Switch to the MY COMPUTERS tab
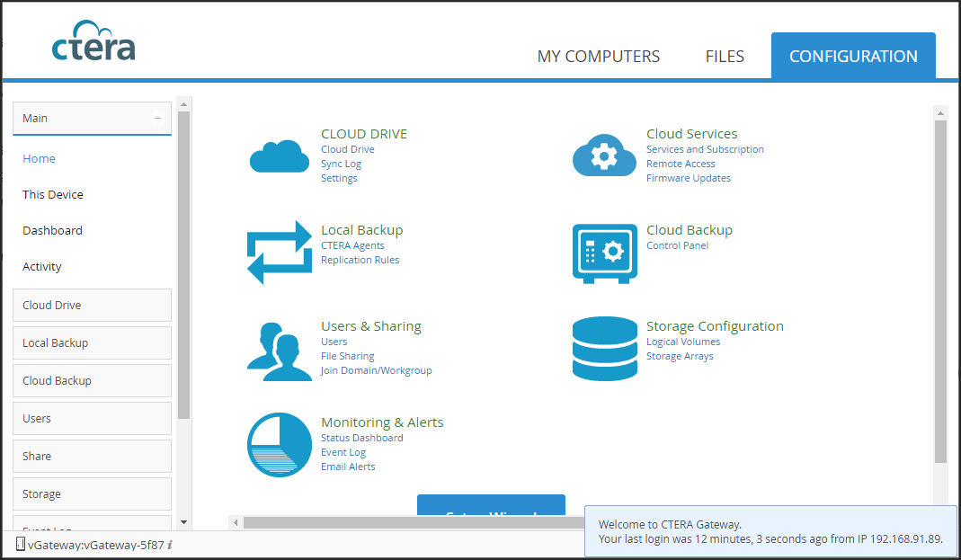 tap(598, 57)
